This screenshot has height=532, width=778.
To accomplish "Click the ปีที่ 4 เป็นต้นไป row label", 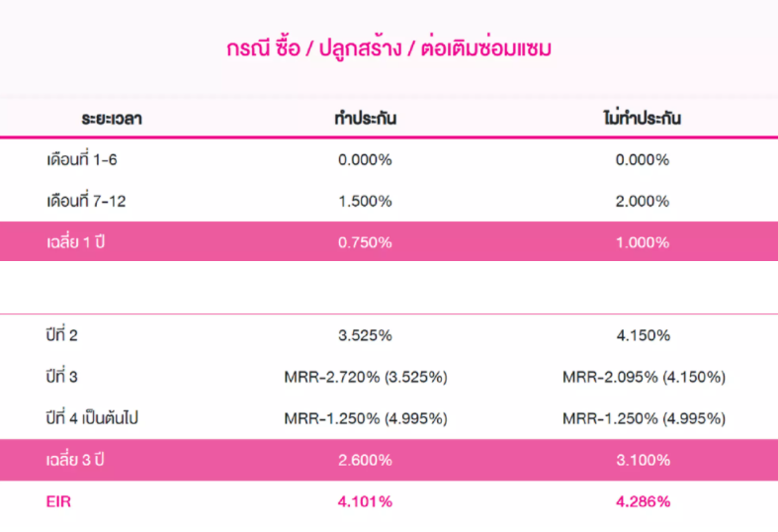I will pos(92,418).
